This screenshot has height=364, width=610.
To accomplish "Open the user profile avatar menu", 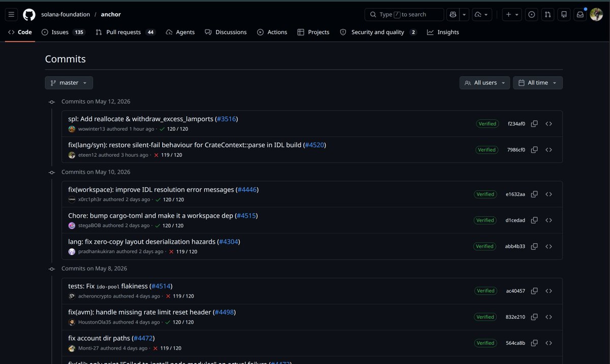I will point(596,15).
